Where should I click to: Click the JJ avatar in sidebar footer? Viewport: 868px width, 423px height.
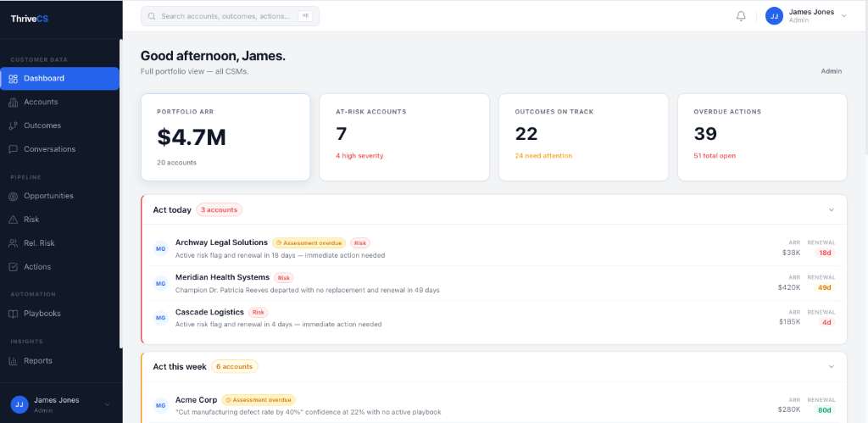click(x=19, y=404)
